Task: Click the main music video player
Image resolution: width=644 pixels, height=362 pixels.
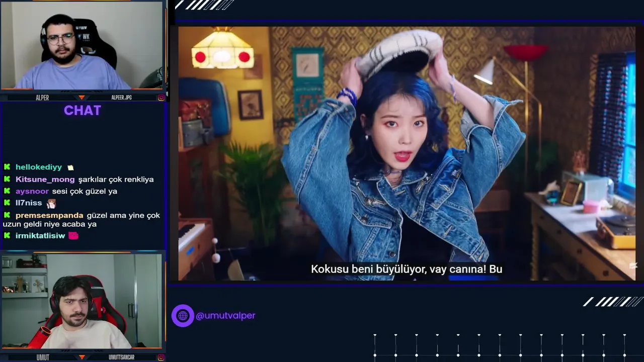Action: click(x=407, y=153)
